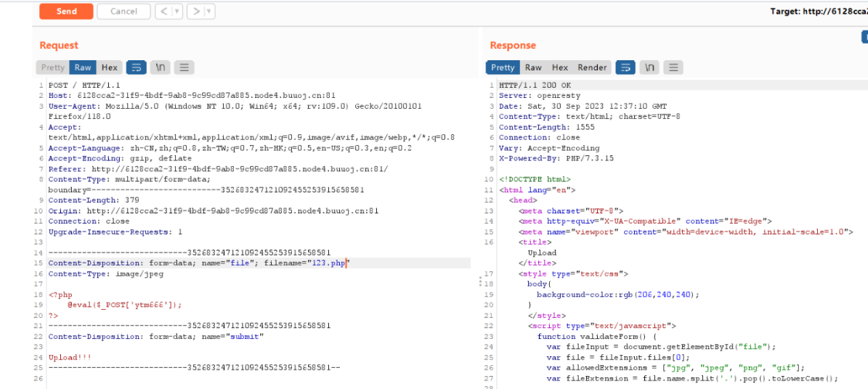Open the previous-history dropdown arrow
This screenshot has height=389, width=868.
[x=177, y=12]
